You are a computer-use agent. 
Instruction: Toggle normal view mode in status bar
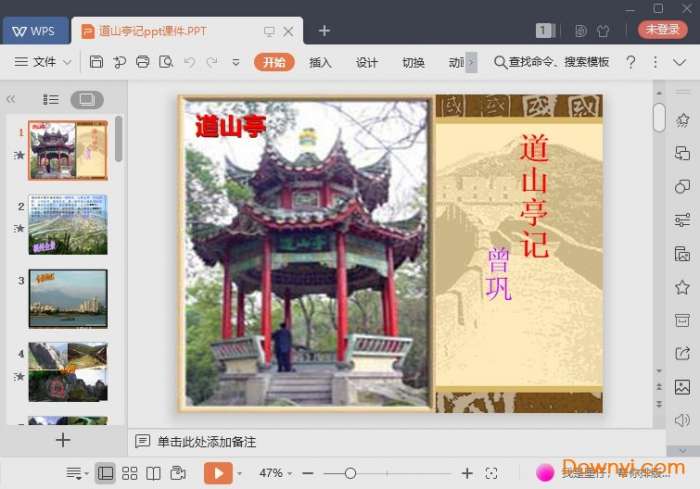105,473
